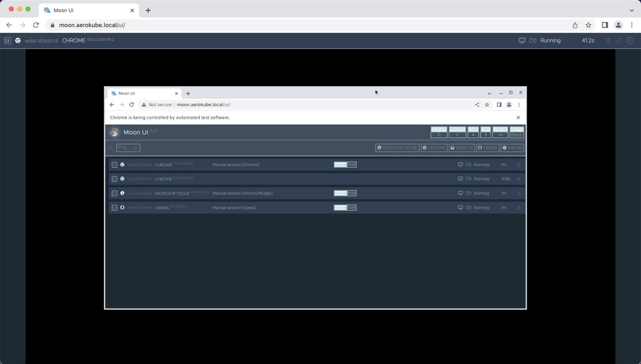The height and width of the screenshot is (364, 641).
Task: Launch a CHROME session from the browser buttons
Action: click(x=434, y=148)
